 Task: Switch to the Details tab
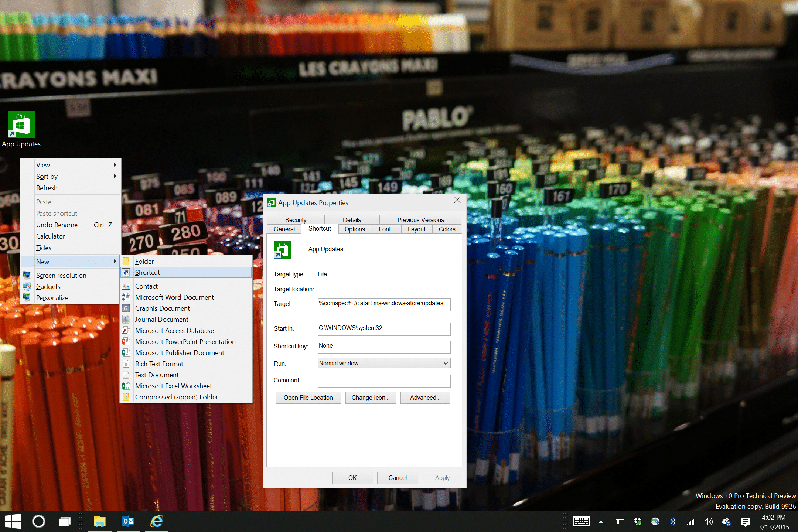pyautogui.click(x=352, y=220)
